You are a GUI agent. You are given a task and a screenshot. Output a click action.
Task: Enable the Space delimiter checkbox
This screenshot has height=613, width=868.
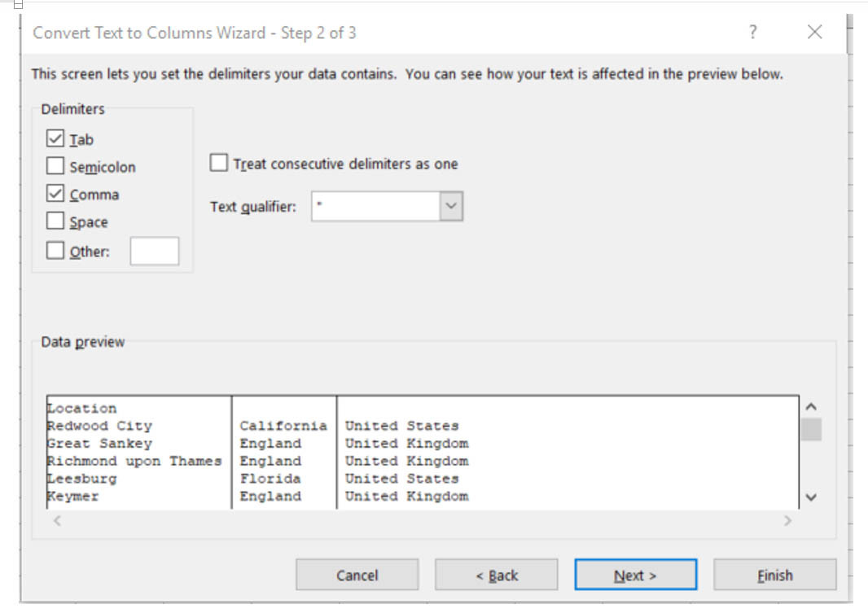tap(55, 221)
